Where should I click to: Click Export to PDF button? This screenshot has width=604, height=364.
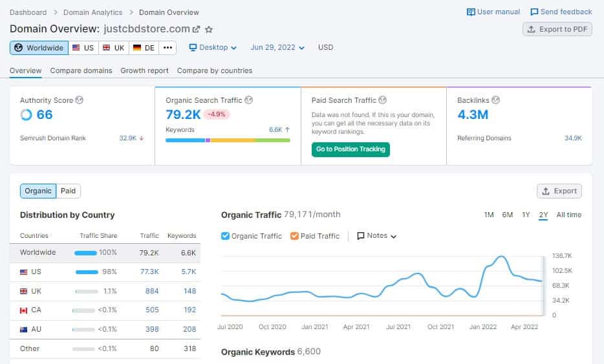pos(557,29)
